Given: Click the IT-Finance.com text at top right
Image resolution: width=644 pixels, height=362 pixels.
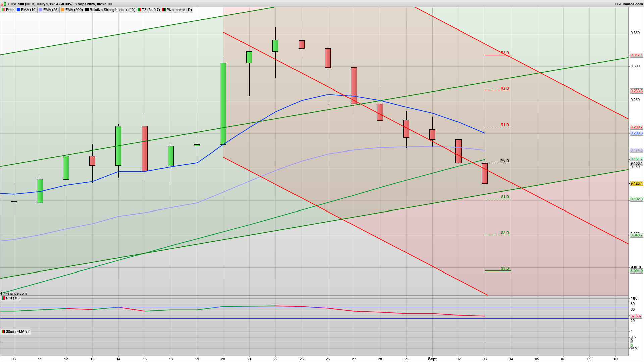Looking at the screenshot, I should [629, 4].
